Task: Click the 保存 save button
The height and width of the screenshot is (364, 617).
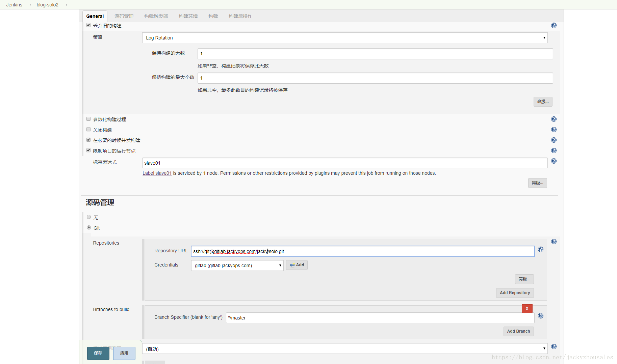Action: point(98,353)
